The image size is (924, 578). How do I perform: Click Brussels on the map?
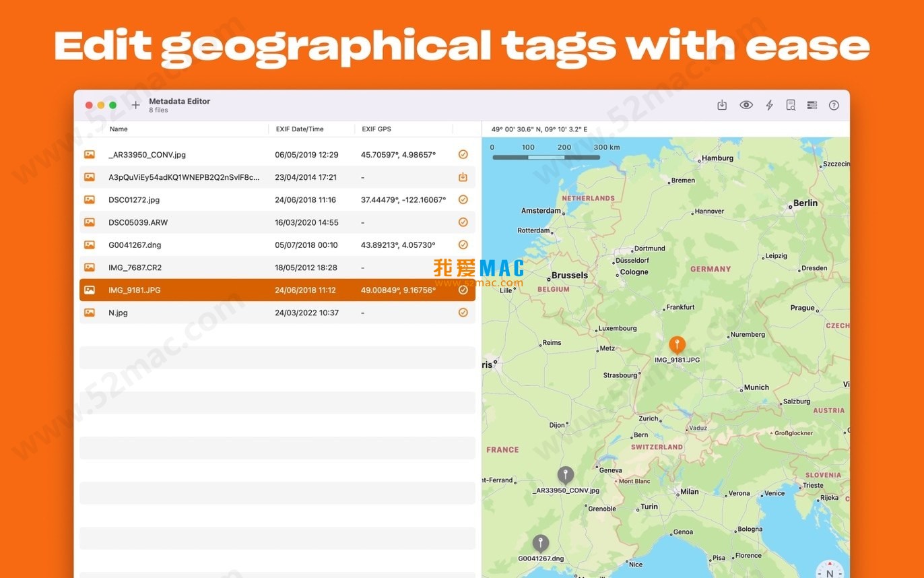569,275
